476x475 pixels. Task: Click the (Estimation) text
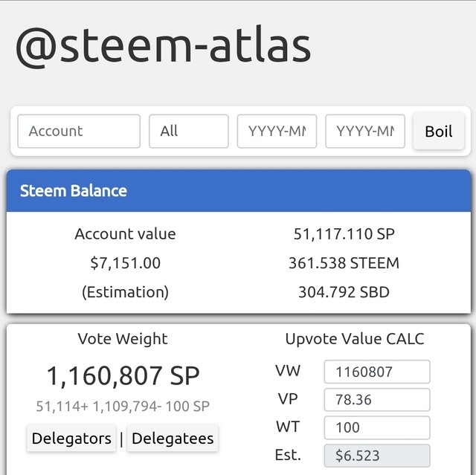point(126,292)
